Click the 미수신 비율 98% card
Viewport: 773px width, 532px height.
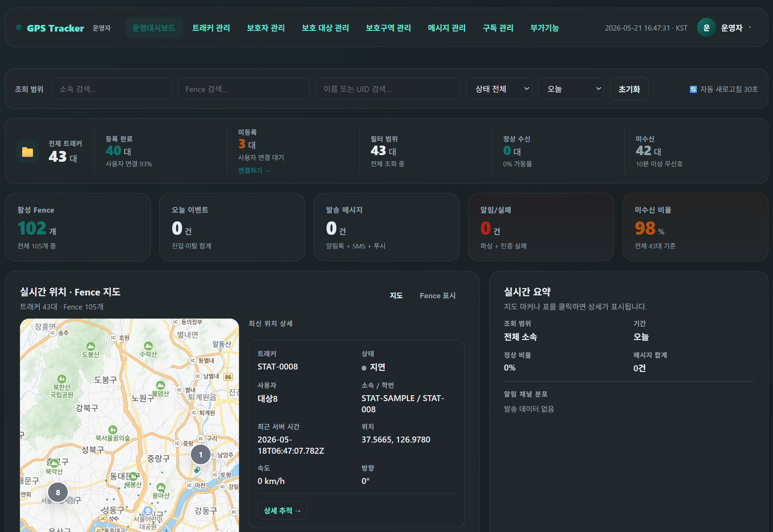pyautogui.click(x=695, y=227)
